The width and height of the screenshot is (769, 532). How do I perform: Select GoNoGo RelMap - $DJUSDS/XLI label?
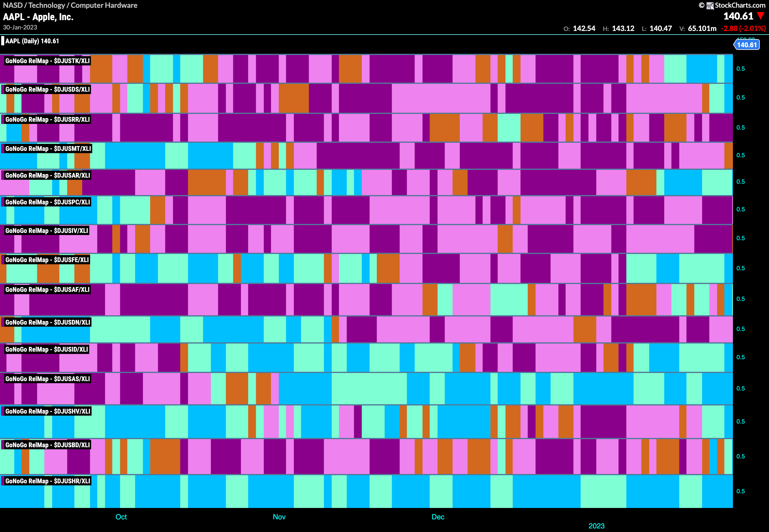pos(47,89)
